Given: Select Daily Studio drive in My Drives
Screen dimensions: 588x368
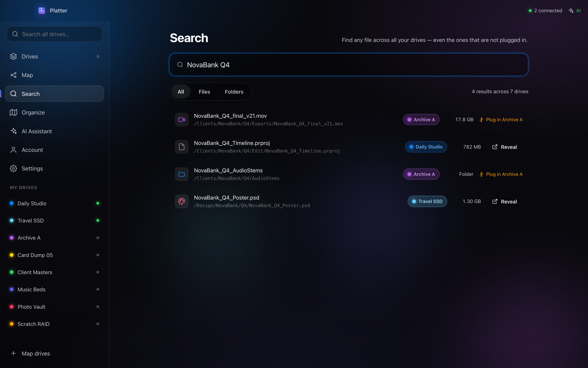Looking at the screenshot, I should coord(55,203).
